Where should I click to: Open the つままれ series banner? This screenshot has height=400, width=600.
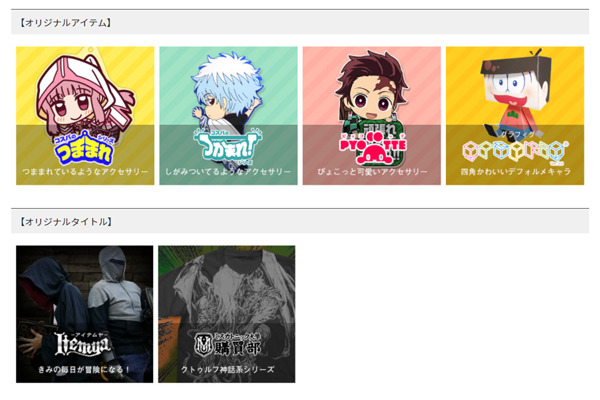pyautogui.click(x=85, y=116)
